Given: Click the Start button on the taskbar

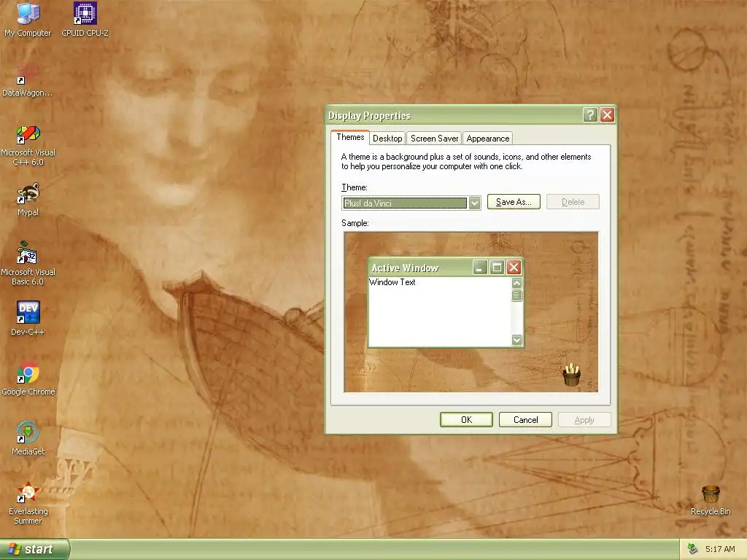Looking at the screenshot, I should point(34,549).
